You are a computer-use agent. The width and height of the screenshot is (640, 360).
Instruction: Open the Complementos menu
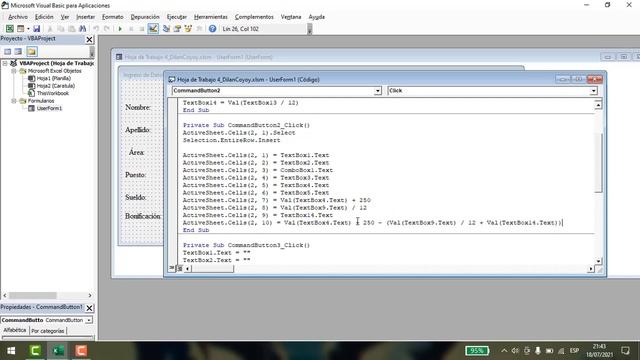pyautogui.click(x=254, y=17)
